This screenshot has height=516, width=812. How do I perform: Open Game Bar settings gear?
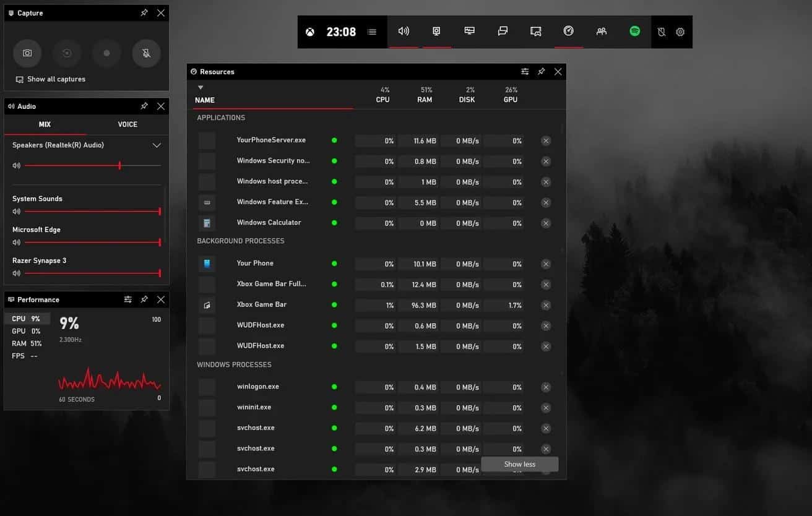[680, 32]
